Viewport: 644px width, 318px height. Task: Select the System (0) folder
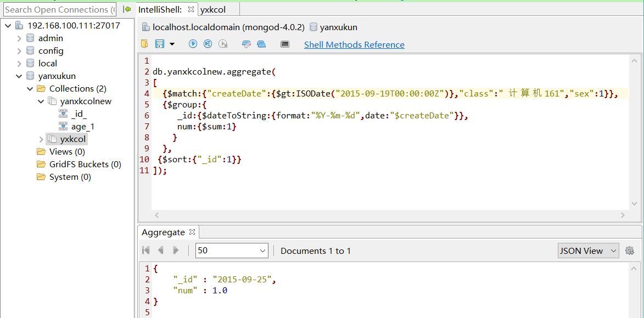coord(70,177)
